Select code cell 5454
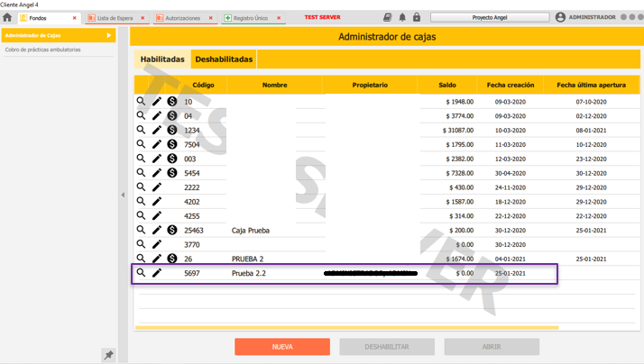 coord(192,173)
